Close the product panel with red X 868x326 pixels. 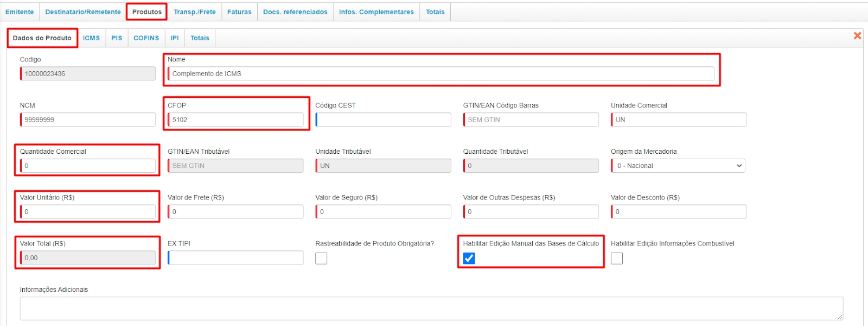point(857,36)
